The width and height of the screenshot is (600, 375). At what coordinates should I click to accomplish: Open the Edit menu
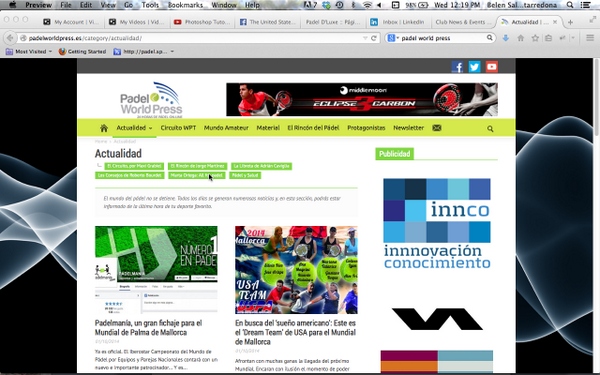(86, 5)
